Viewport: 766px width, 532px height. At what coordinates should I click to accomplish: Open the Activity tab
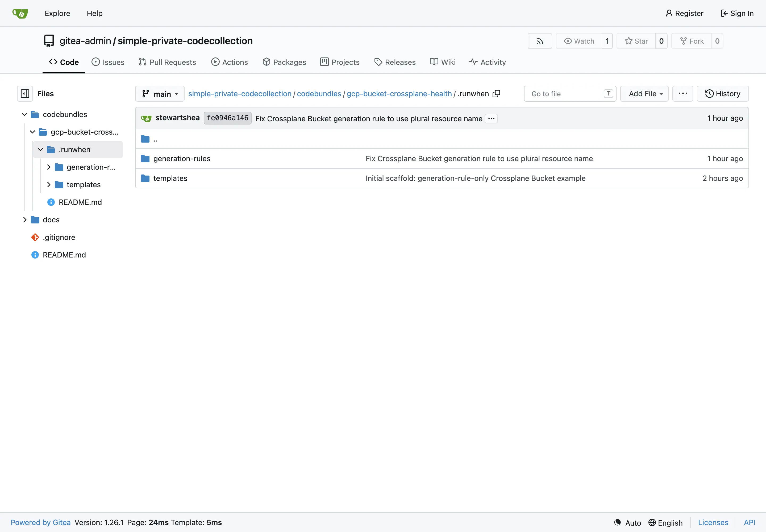(488, 62)
